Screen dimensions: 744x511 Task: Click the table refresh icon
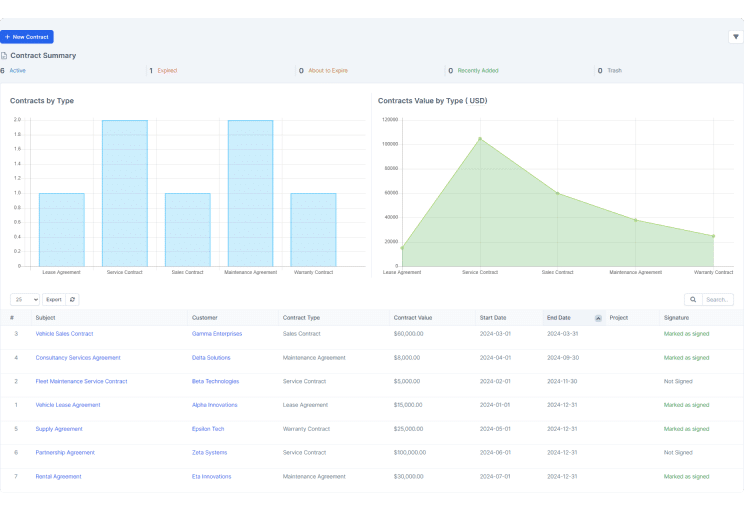[x=73, y=299]
